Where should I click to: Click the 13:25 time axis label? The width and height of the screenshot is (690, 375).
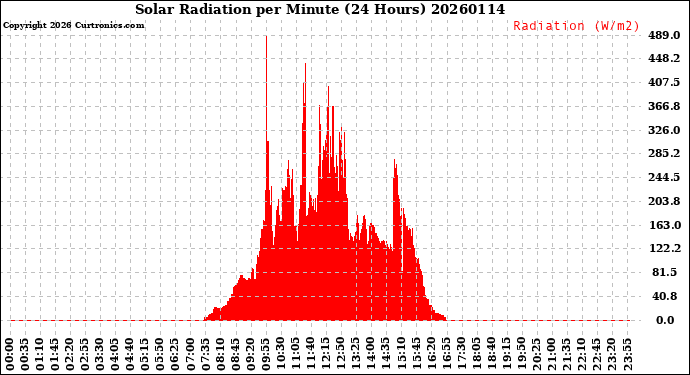click(356, 354)
